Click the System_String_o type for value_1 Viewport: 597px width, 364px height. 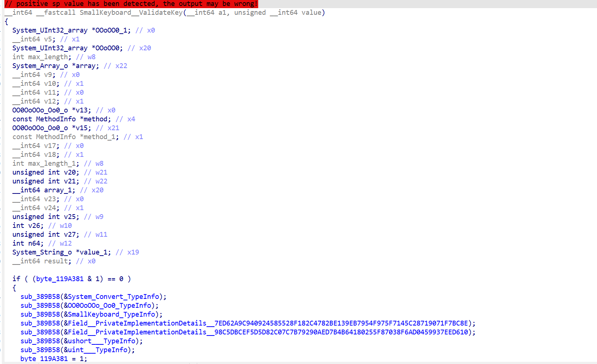click(41, 252)
